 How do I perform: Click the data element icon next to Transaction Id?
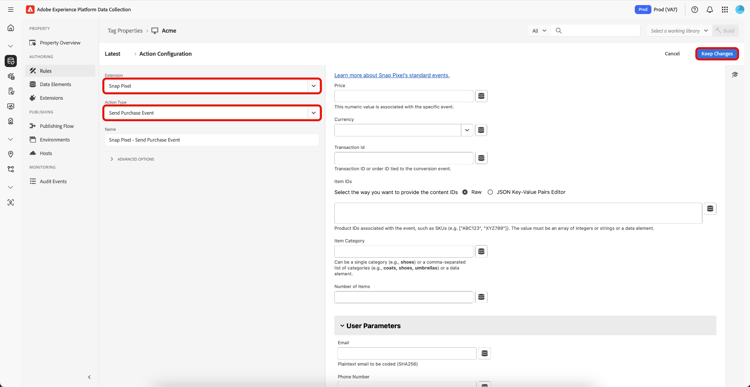[x=481, y=158]
